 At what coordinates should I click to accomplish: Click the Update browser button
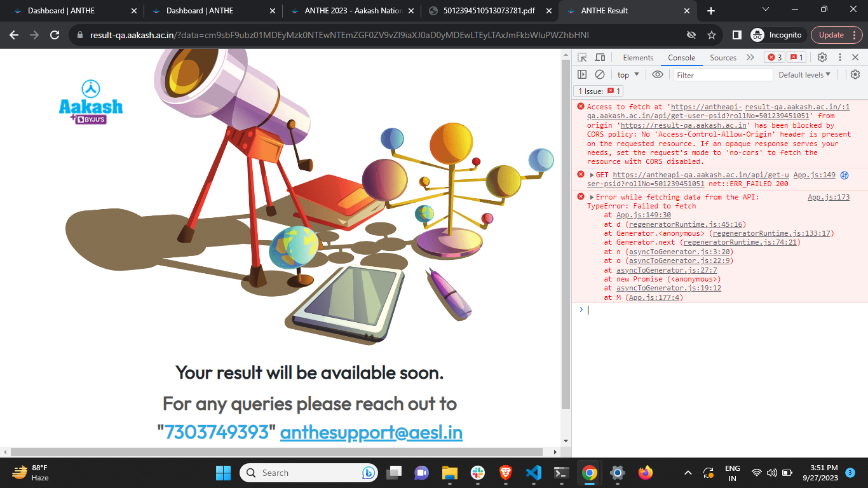(x=831, y=35)
